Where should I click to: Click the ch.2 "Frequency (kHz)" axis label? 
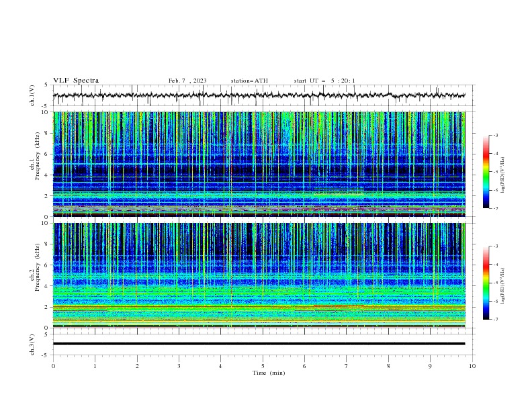pos(38,267)
